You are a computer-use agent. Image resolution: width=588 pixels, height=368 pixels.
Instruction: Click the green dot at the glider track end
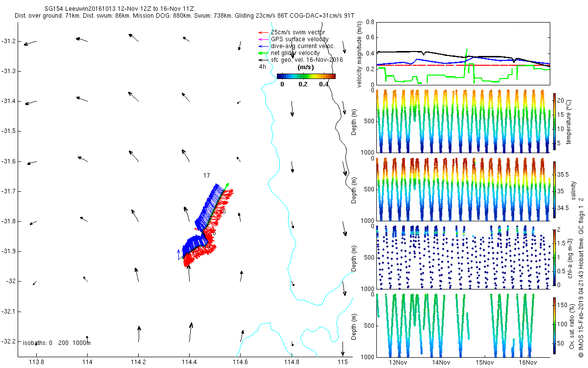pyautogui.click(x=227, y=185)
